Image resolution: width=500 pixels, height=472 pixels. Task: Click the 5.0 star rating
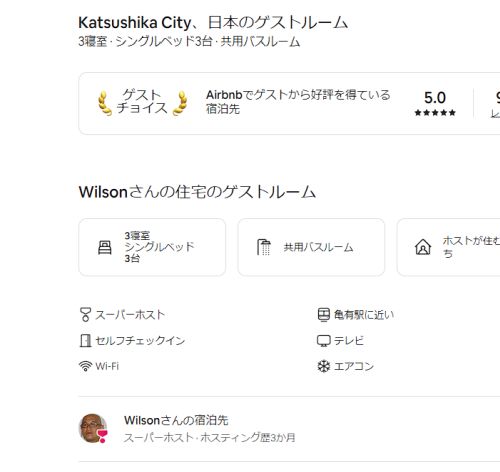[x=435, y=103]
